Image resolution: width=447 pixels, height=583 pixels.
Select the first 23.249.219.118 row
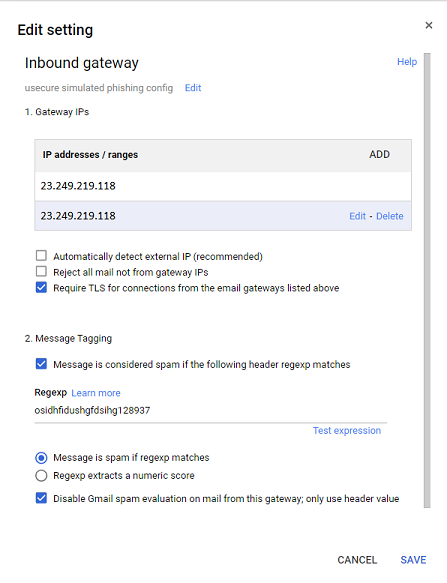click(223, 186)
